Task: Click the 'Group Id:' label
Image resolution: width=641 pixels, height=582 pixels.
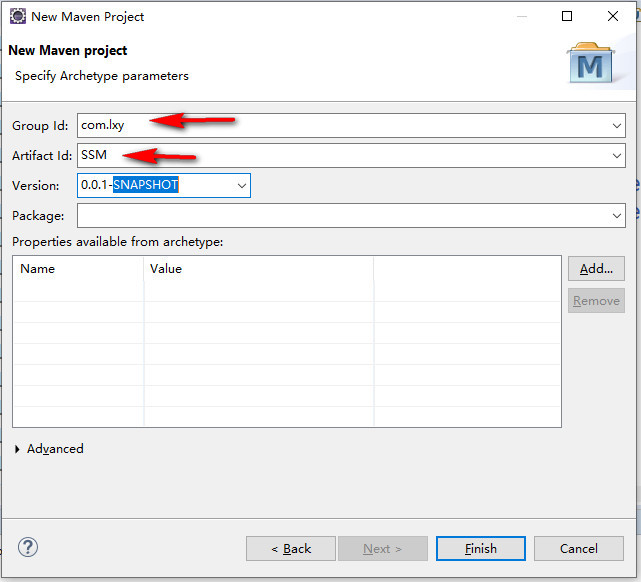Action: 40,126
